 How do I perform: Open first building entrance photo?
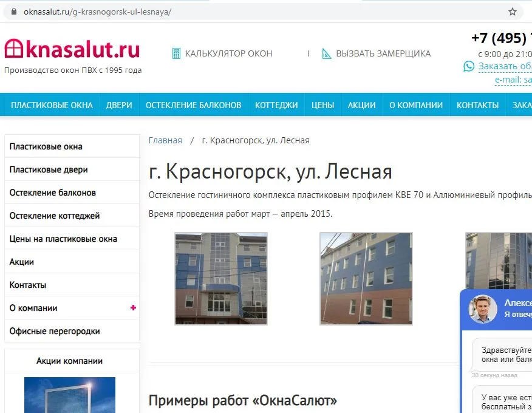click(x=221, y=279)
